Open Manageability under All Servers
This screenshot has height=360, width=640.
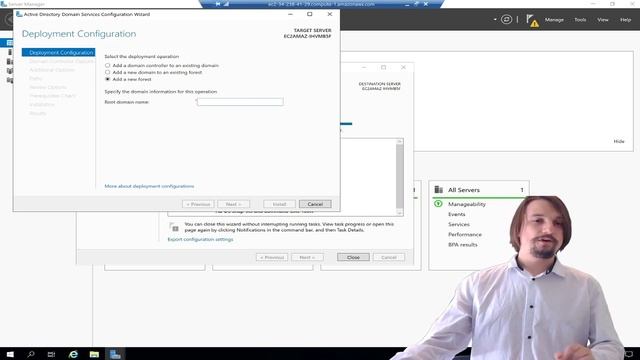pos(467,204)
